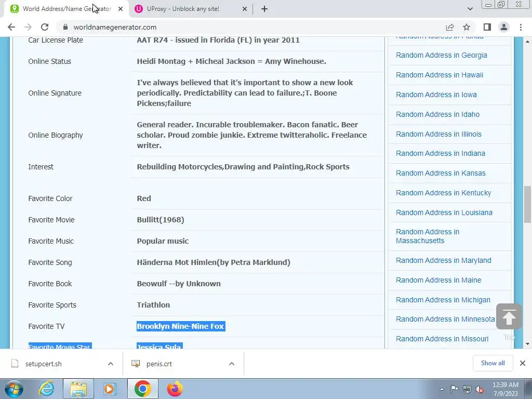
Task: Open Random Address in Indiana link
Action: (441, 153)
